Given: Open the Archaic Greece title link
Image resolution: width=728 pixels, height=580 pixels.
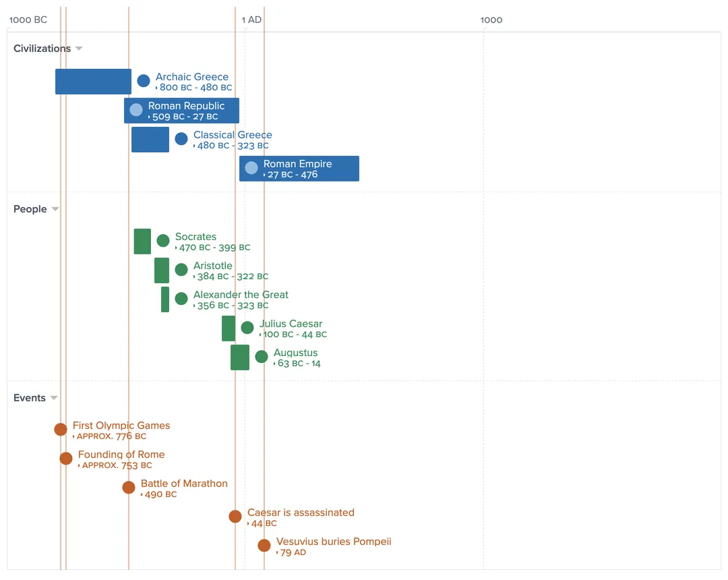Looking at the screenshot, I should 192,77.
